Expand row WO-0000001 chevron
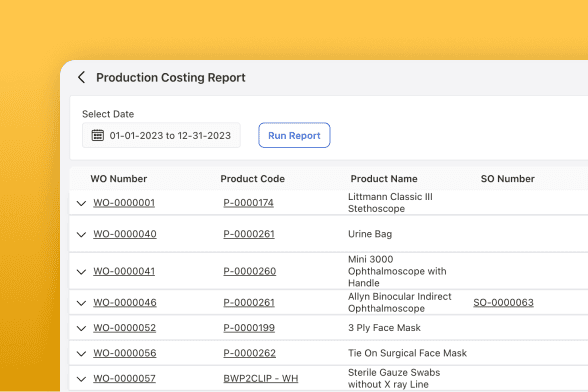Screen dimensions: 588x392 (x=81, y=203)
